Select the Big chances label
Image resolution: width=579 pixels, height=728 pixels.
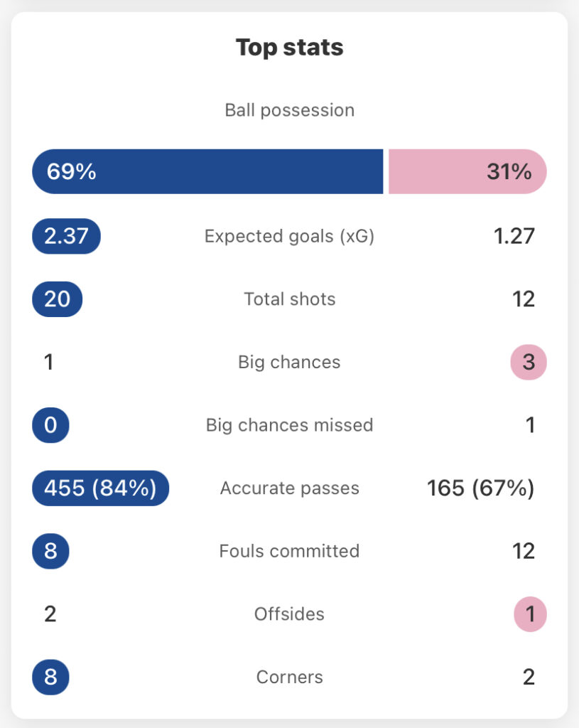click(x=290, y=362)
